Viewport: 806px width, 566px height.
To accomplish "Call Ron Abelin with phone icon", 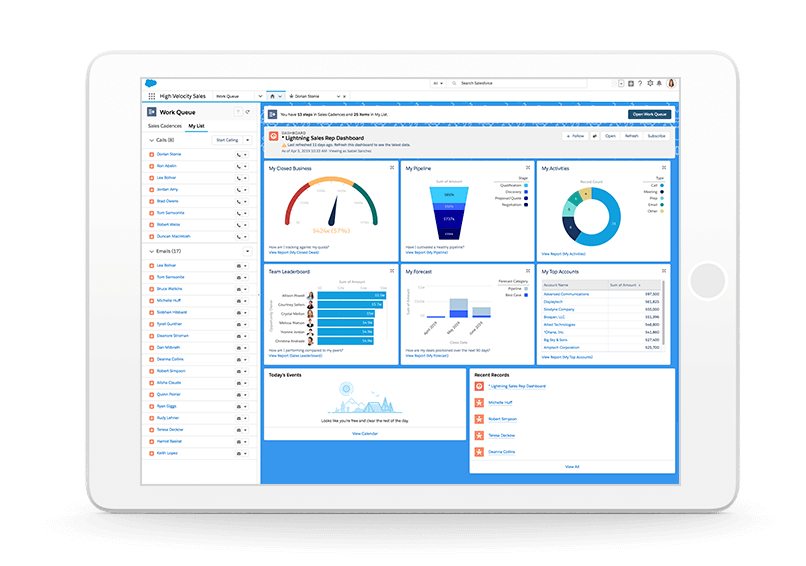I will tap(239, 167).
